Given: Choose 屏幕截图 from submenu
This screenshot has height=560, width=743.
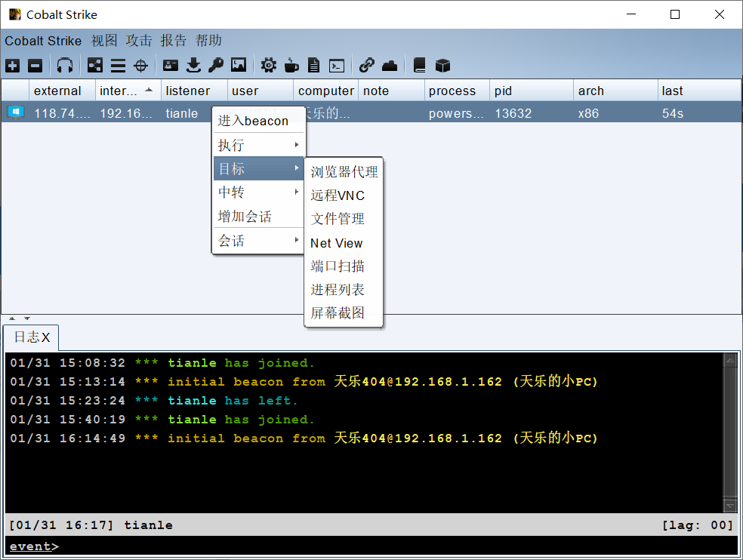Looking at the screenshot, I should click(x=344, y=312).
